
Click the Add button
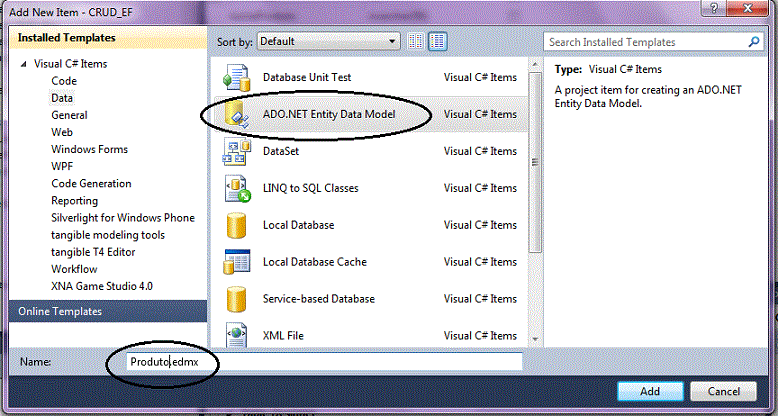(650, 391)
